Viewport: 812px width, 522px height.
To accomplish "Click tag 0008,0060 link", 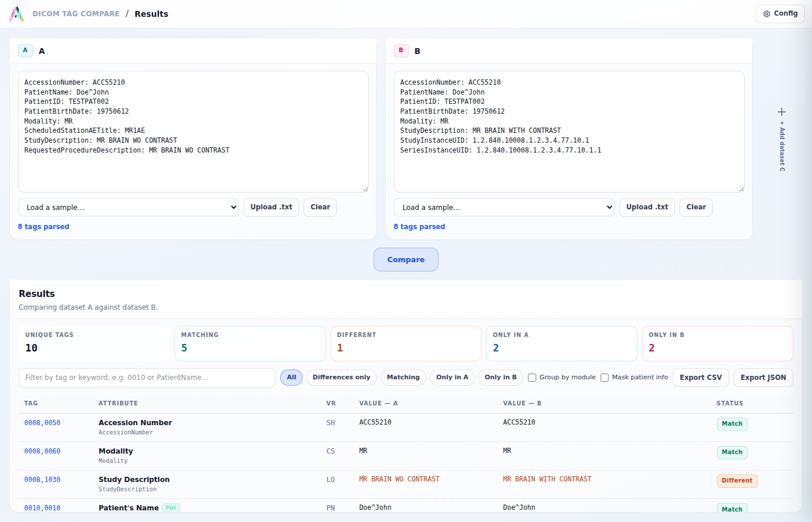I will 42,451.
